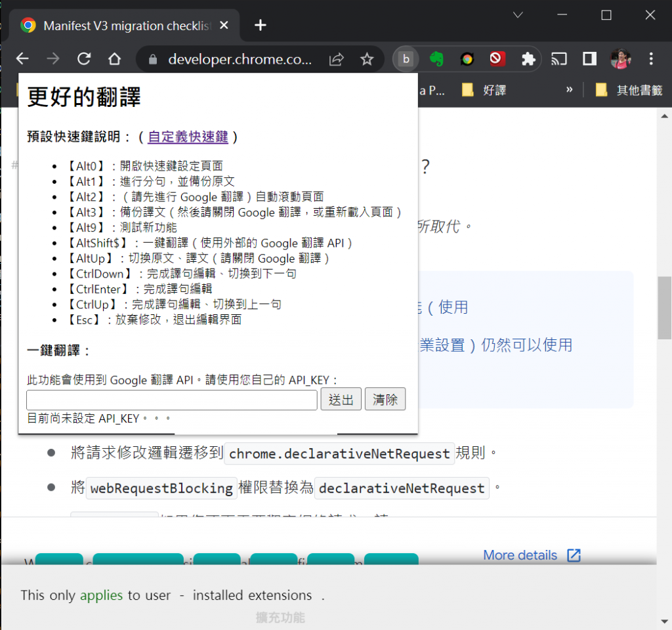This screenshot has width=672, height=630.
Task: Reload the current page
Action: [84, 58]
